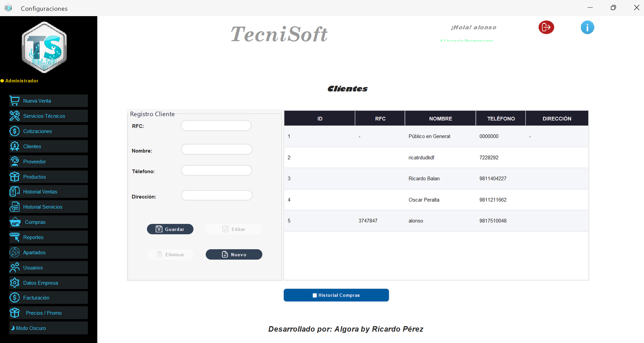Click the red logout icon
Viewport: 644px width, 343px height.
point(546,27)
